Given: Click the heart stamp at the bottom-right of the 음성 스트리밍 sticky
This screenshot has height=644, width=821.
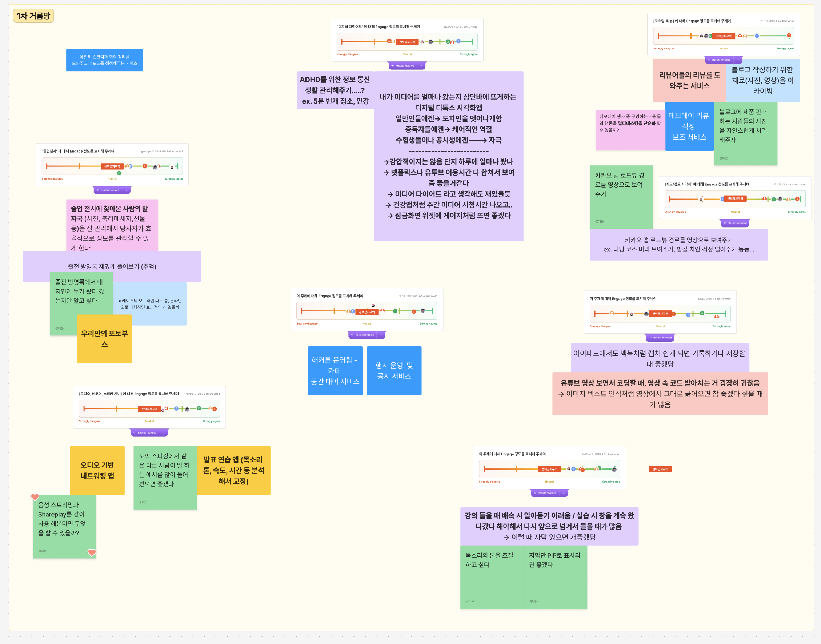Looking at the screenshot, I should point(92,552).
